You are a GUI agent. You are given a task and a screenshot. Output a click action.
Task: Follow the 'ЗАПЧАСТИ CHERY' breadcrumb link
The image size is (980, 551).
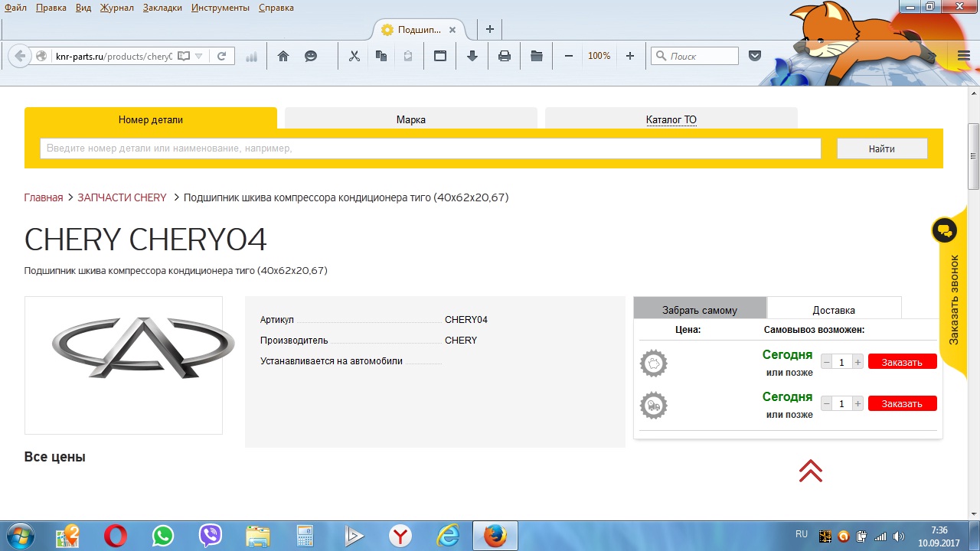122,197
